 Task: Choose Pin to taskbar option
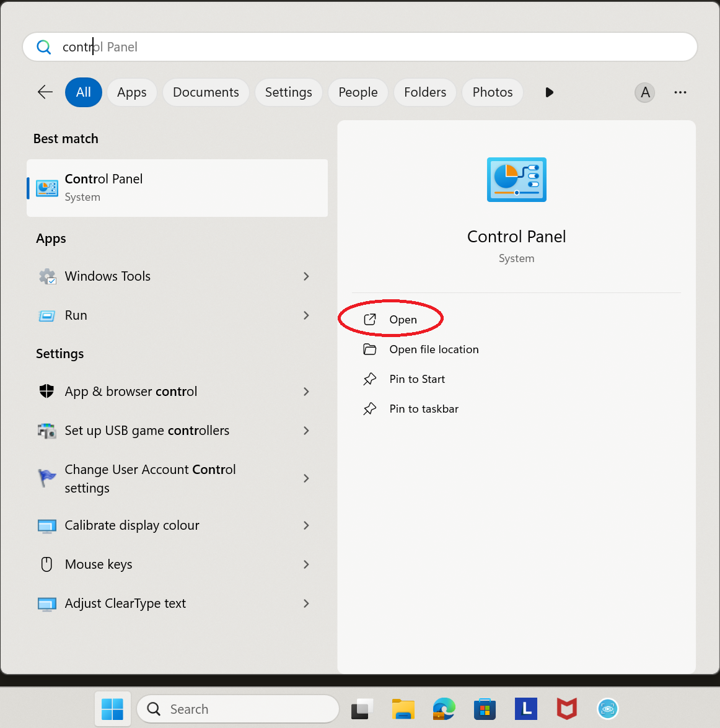pos(424,409)
